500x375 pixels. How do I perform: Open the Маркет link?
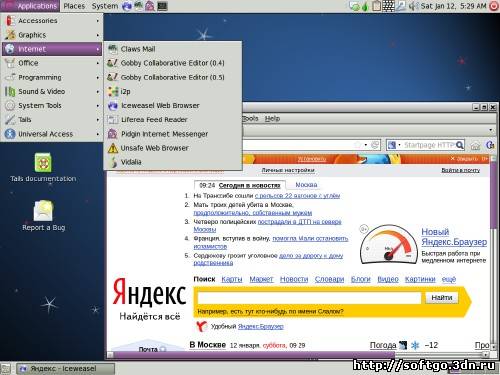pos(261,279)
